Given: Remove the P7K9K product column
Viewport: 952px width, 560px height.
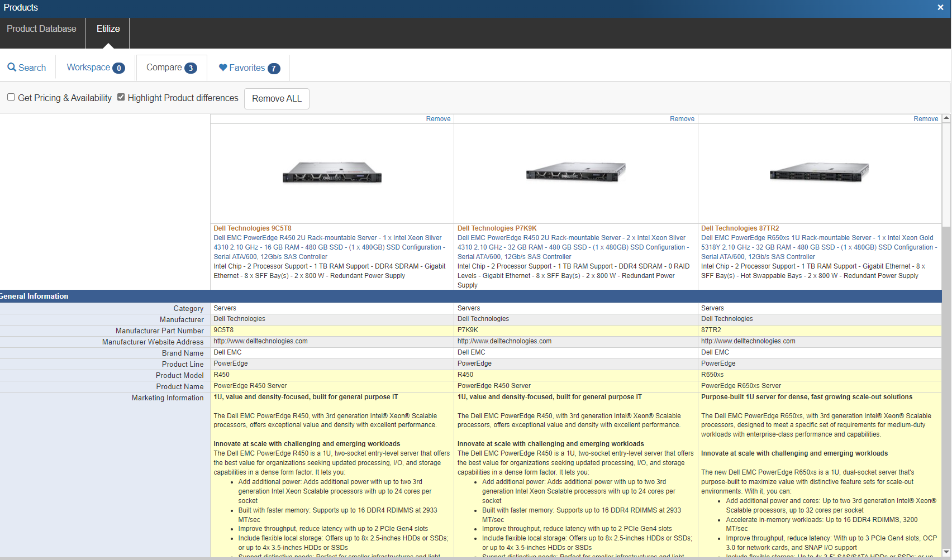Looking at the screenshot, I should coord(682,119).
